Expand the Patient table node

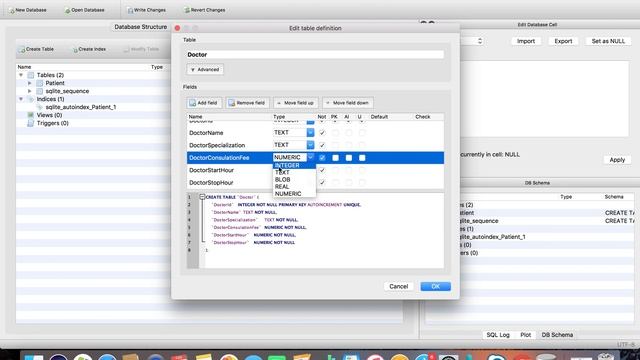point(29,83)
